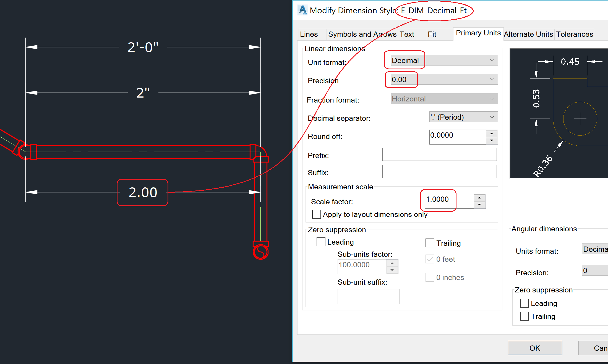Enable Apply to layout dimensions only
Viewport: 608px width, 364px height.
click(x=317, y=214)
